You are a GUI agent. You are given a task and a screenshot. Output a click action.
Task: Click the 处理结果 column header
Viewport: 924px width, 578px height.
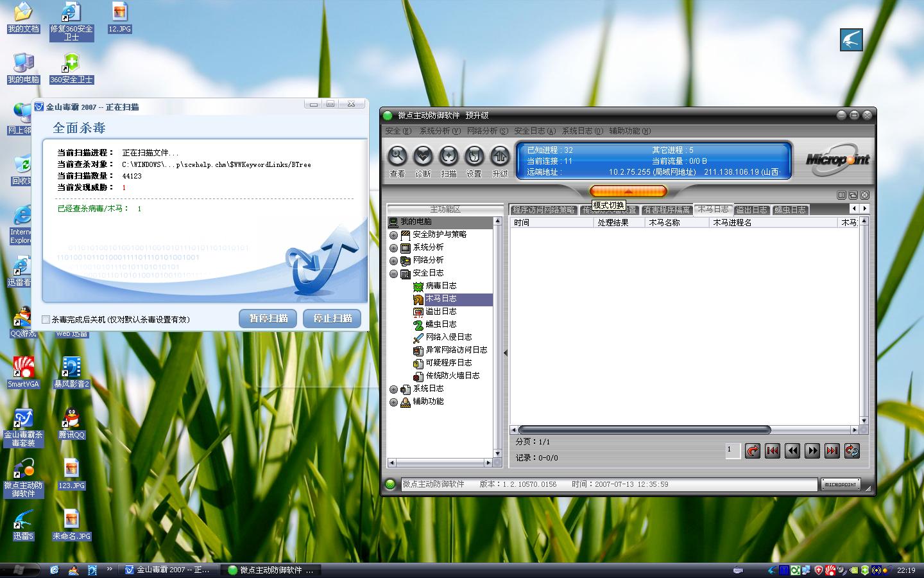[619, 223]
